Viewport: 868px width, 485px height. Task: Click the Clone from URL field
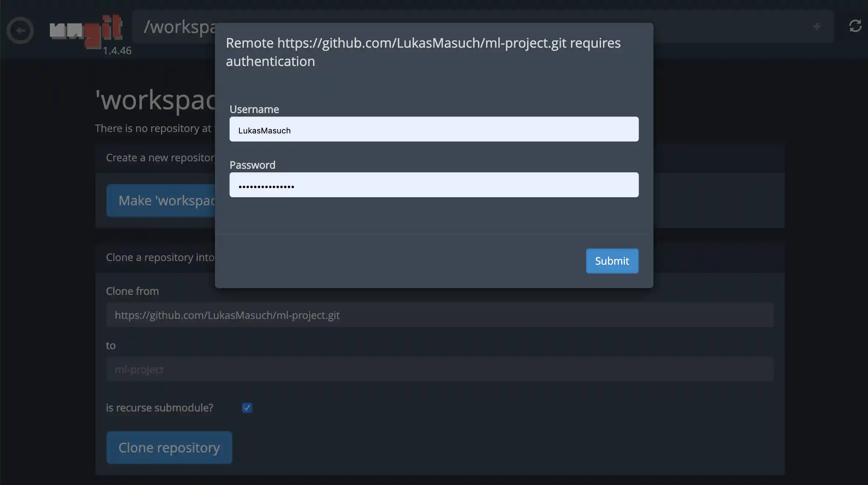coord(439,315)
